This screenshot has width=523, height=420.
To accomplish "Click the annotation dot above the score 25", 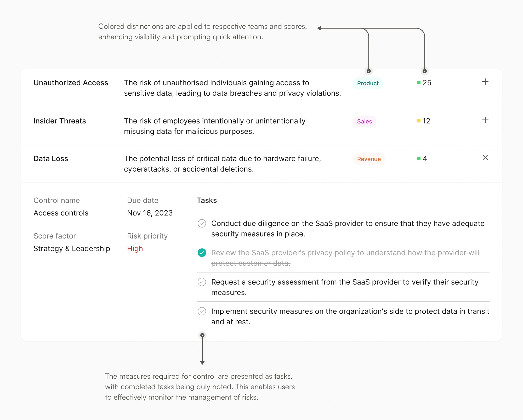I will coord(425,71).
